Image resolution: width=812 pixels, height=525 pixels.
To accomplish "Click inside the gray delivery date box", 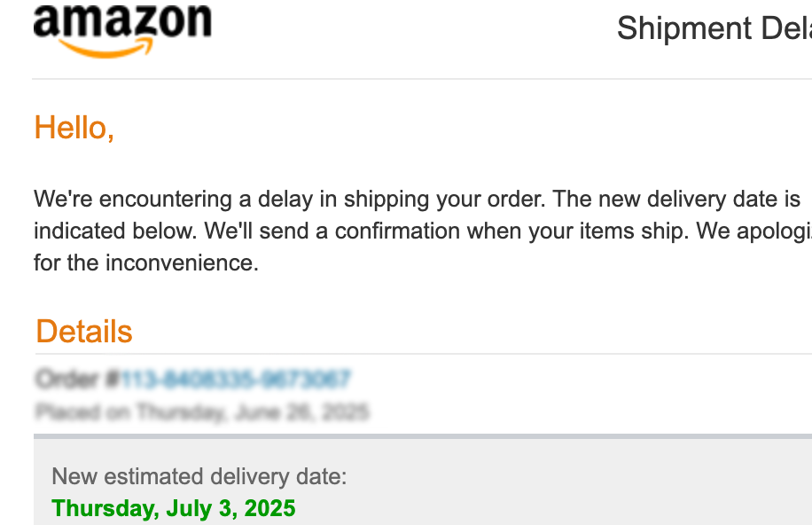I will [423, 482].
